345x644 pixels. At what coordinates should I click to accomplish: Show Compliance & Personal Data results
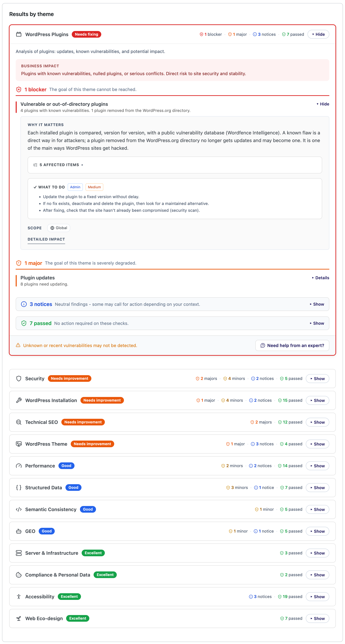coord(318,575)
